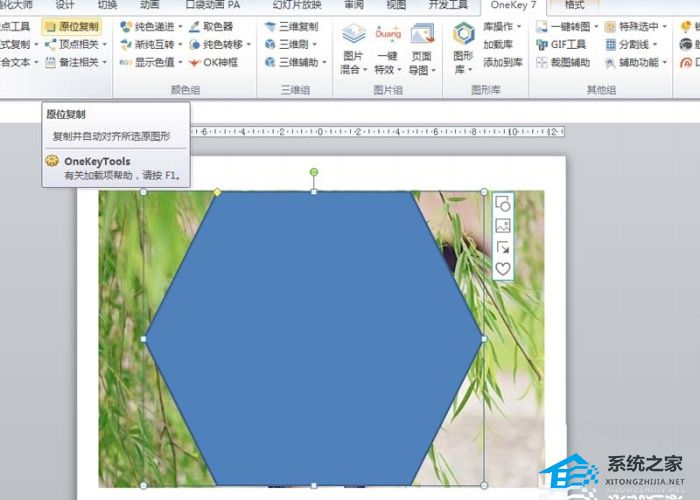
Task: Expand the 特殊选中 dropdown arrow
Action: click(665, 27)
